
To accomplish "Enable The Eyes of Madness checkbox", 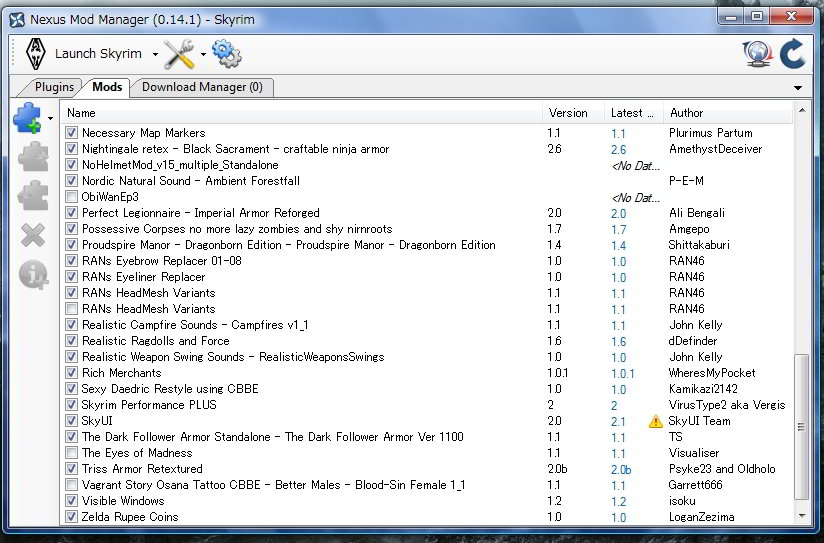I will click(x=71, y=453).
